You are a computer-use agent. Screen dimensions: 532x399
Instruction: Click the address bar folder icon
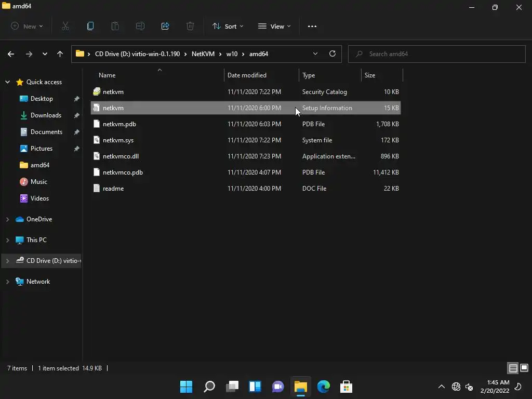(x=79, y=54)
